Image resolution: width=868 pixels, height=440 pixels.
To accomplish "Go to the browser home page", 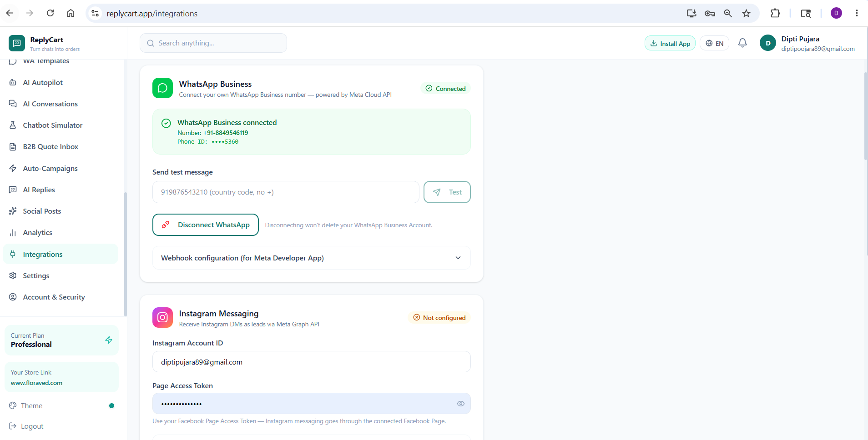I will (x=71, y=13).
